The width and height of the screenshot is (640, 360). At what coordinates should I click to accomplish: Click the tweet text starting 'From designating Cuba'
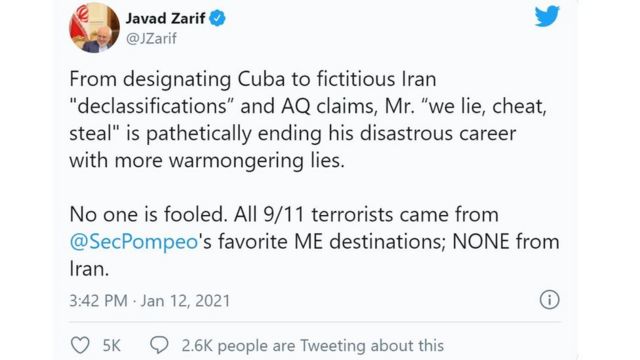pos(307,120)
